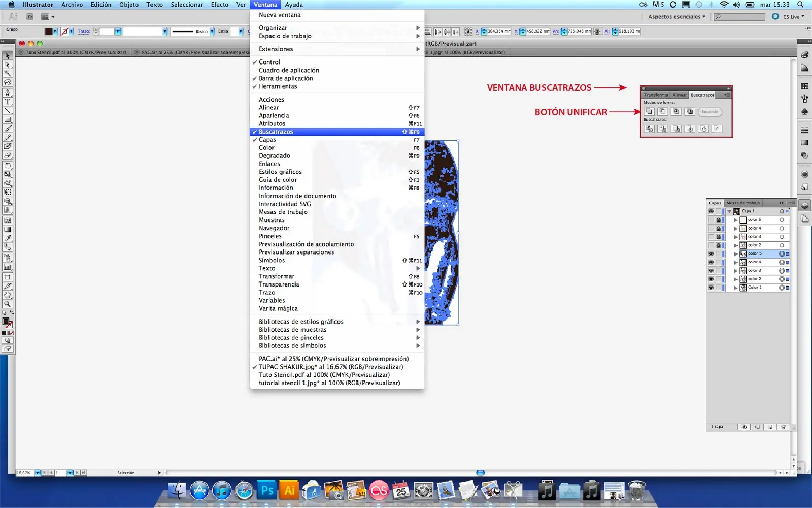Screen dimensions: 812x508
Task: Select the Pen tool
Action: tap(8, 92)
